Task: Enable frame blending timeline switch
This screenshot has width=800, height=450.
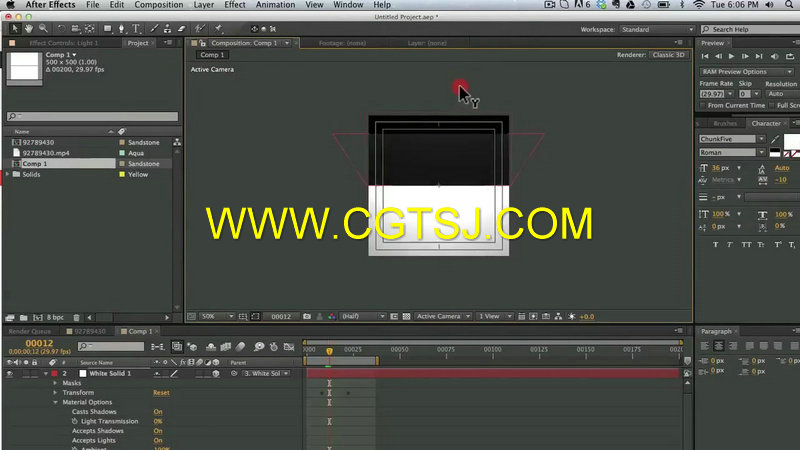Action: tap(226, 347)
